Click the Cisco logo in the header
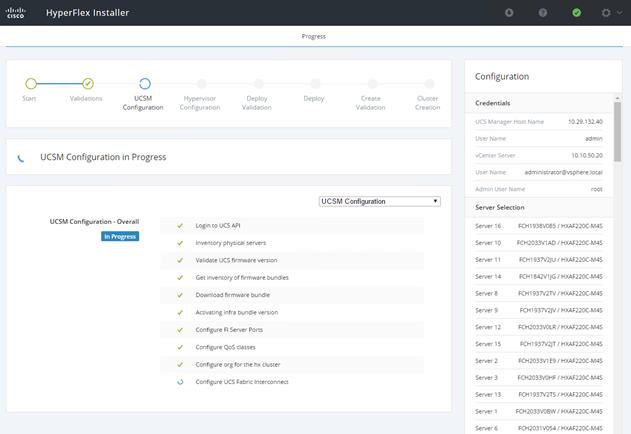The image size is (631, 434). 16,12
